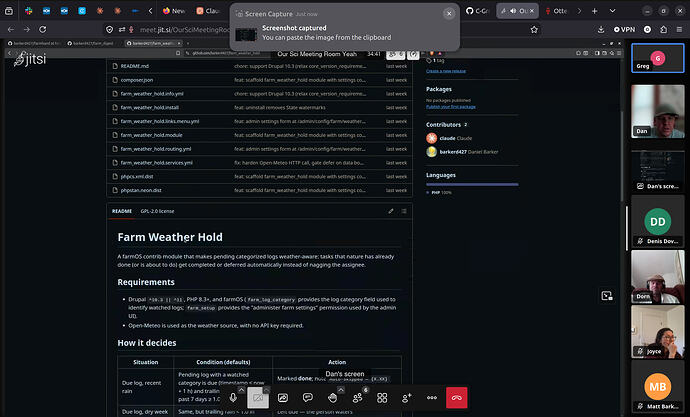Open README outline list icon
The height and width of the screenshot is (417, 690).
pyautogui.click(x=404, y=211)
